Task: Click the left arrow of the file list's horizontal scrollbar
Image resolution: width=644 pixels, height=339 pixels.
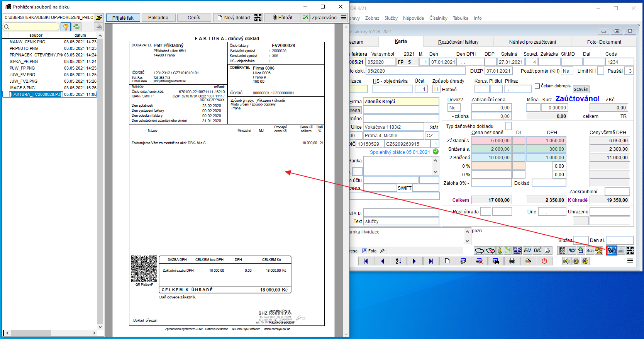Action: click(7, 333)
